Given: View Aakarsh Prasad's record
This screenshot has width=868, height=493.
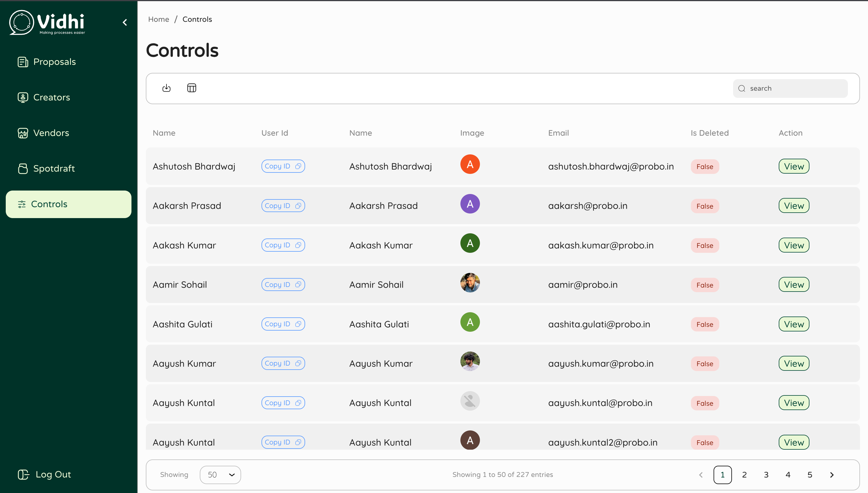Looking at the screenshot, I should click(x=793, y=206).
